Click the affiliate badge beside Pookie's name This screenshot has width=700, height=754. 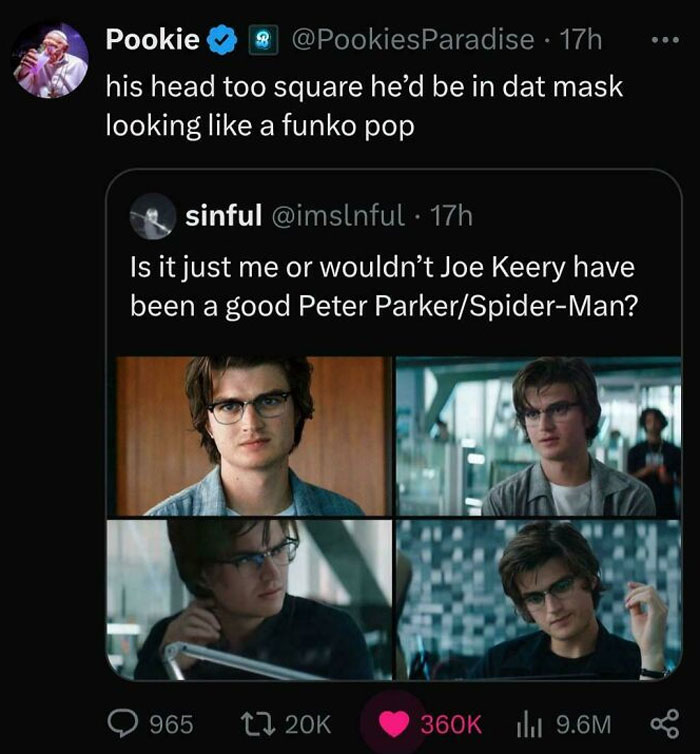coord(263,40)
